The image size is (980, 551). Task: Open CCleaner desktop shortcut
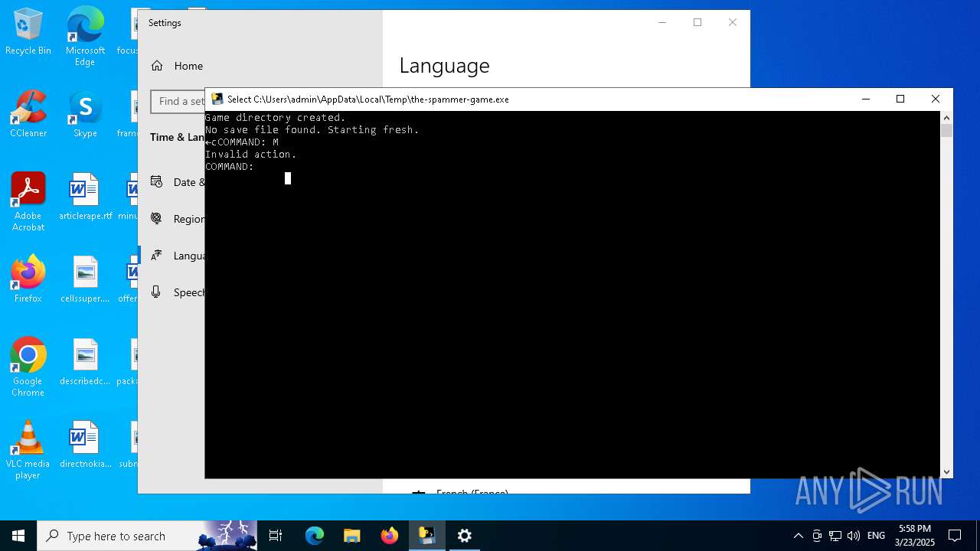coord(28,115)
